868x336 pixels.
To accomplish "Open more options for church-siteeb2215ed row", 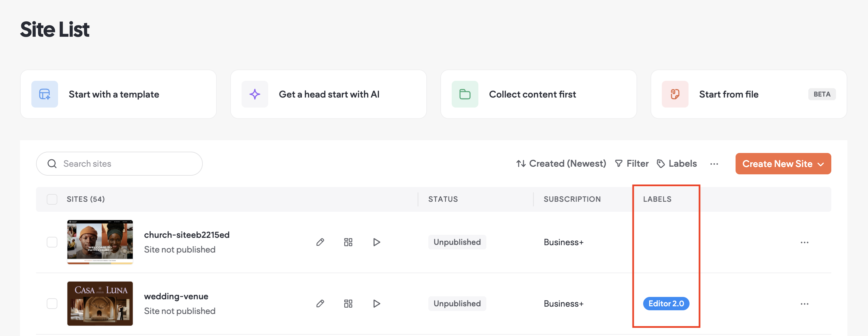I will click(x=804, y=242).
